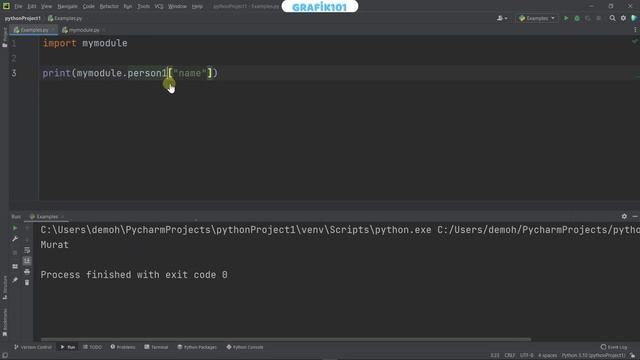Open the Refactor menu

pyautogui.click(x=109, y=7)
